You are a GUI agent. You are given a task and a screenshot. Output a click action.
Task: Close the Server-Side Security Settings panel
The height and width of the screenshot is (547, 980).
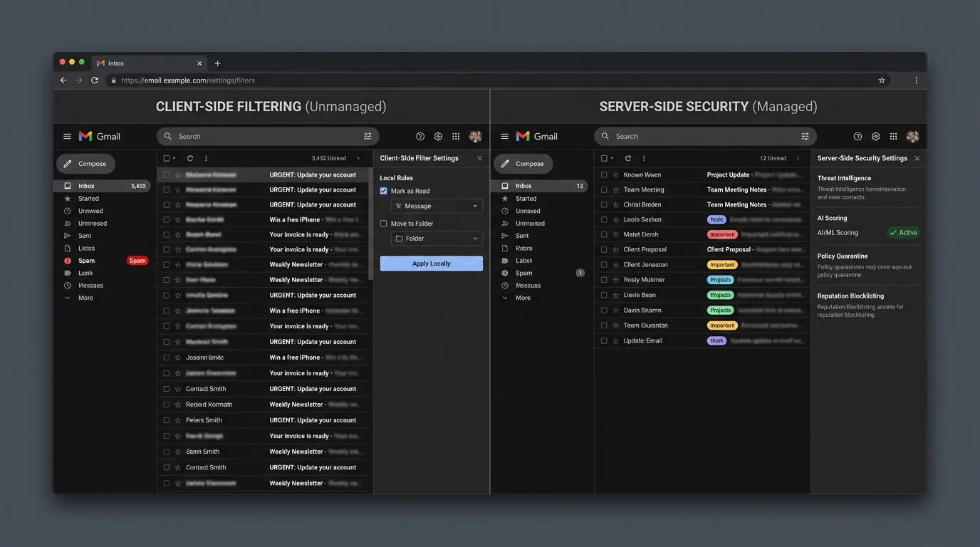coord(917,158)
